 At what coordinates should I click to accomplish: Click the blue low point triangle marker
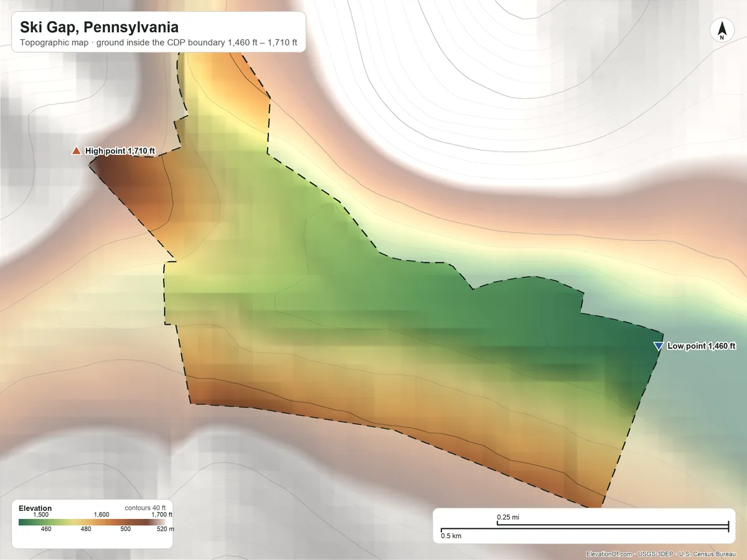[x=658, y=347]
